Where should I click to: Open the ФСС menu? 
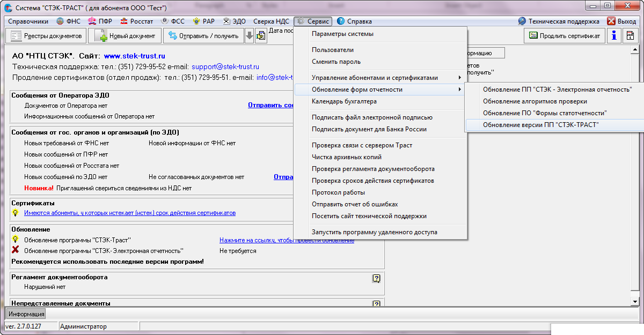173,21
